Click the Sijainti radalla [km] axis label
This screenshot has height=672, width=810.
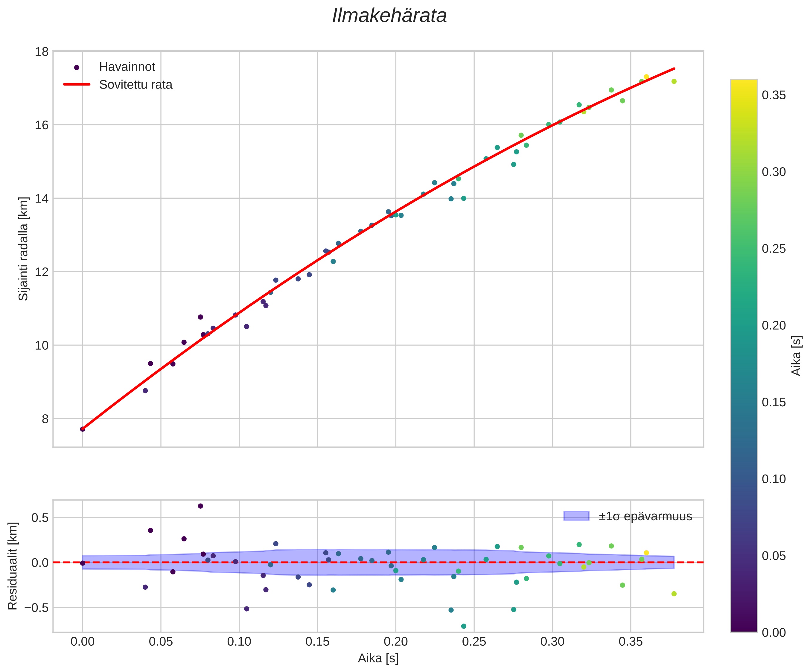click(24, 249)
